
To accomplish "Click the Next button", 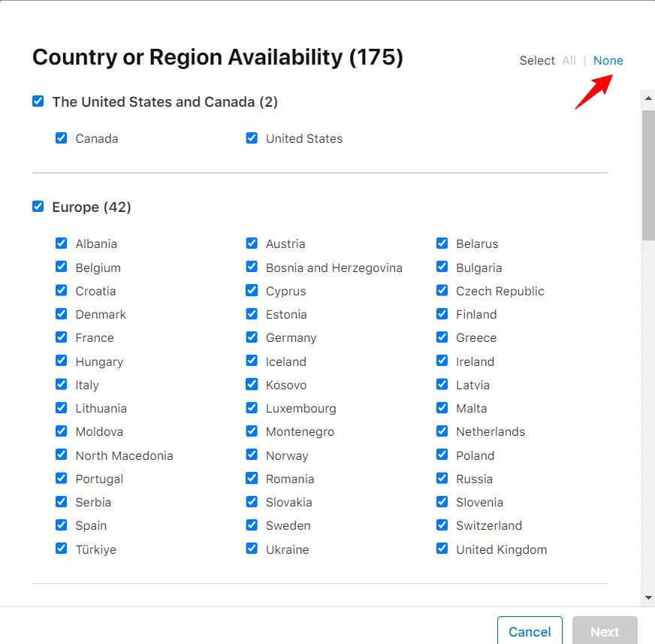I will (x=604, y=632).
